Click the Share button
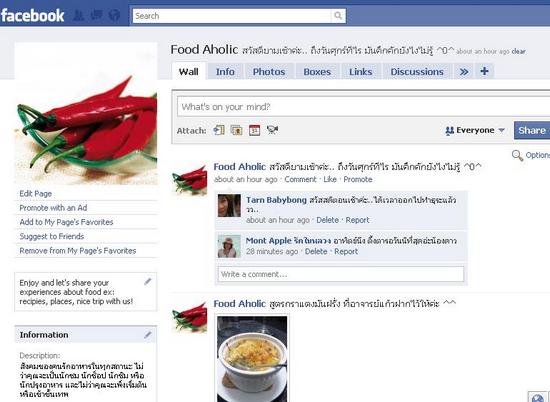Image resolution: width=550 pixels, height=402 pixels. coord(532,130)
